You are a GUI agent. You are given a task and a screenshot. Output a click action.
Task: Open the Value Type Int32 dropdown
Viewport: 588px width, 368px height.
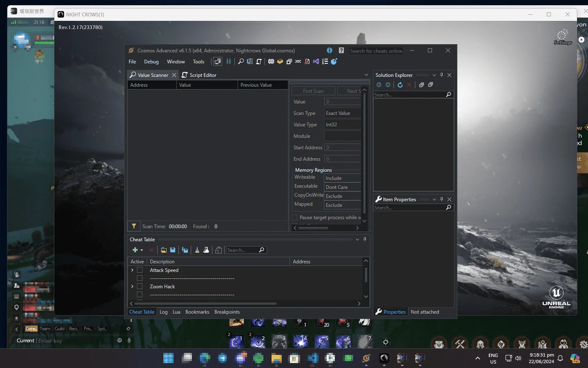(x=343, y=125)
